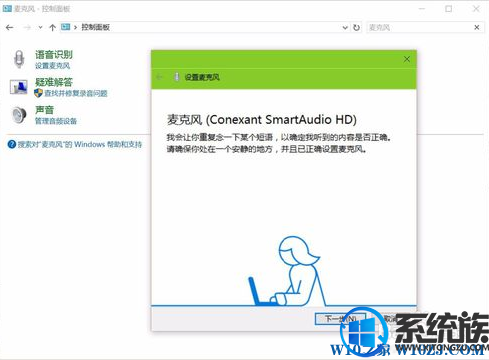Click the speech recognition microphone icon
The height and width of the screenshot is (360, 489).
19,59
